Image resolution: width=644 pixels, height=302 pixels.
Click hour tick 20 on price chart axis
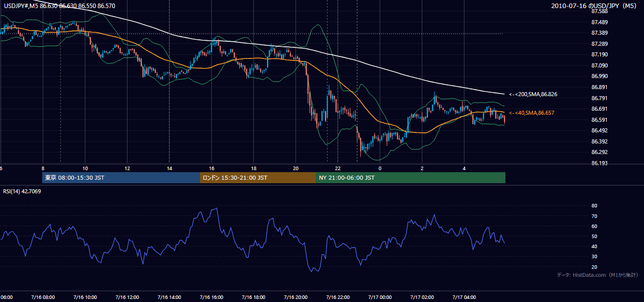click(x=296, y=168)
